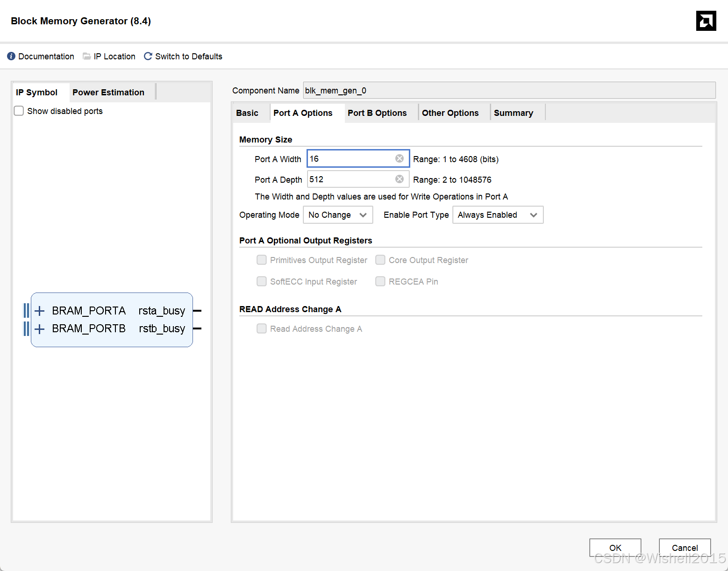Clear the Port A Depth field
The height and width of the screenshot is (571, 728).
[x=400, y=179]
